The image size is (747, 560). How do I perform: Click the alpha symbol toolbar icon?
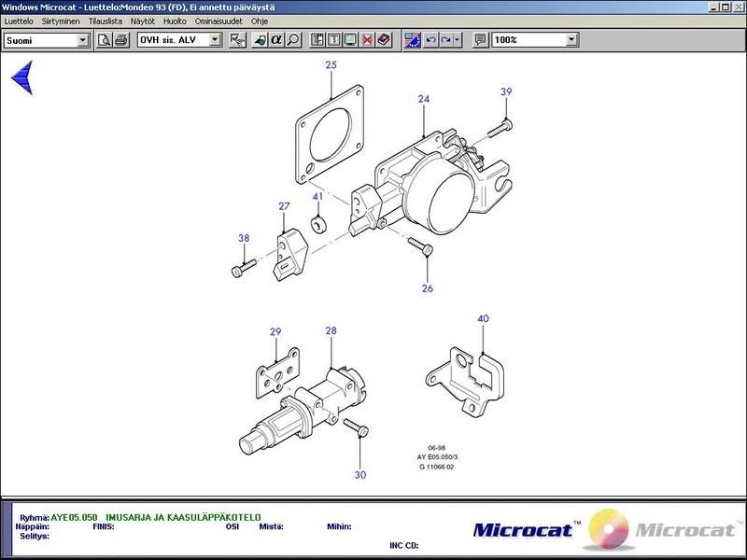(276, 40)
